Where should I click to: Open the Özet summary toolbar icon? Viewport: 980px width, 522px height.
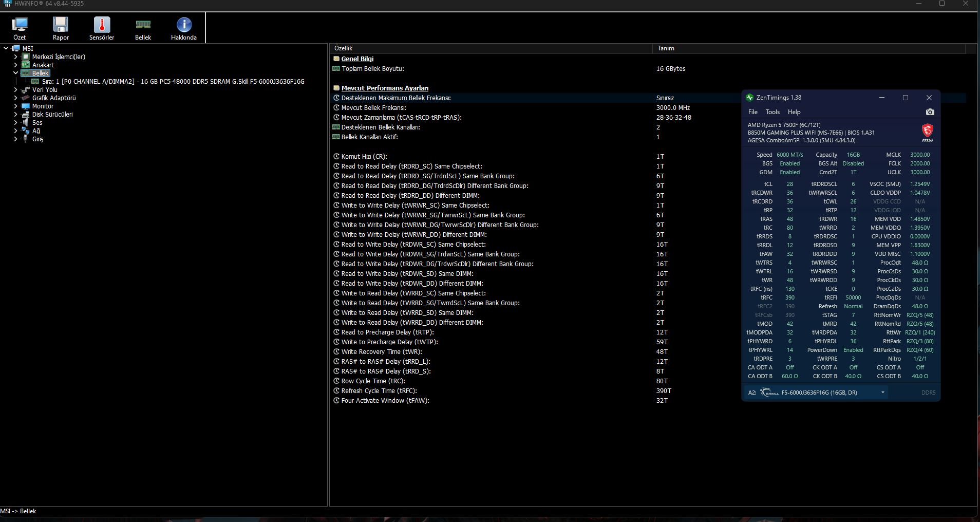pos(20,25)
